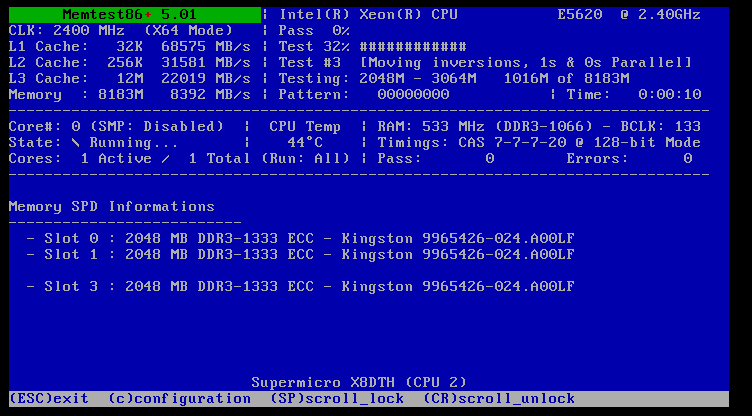This screenshot has width=752, height=416.
Task: Open the (c)configuration option
Action: click(x=179, y=399)
